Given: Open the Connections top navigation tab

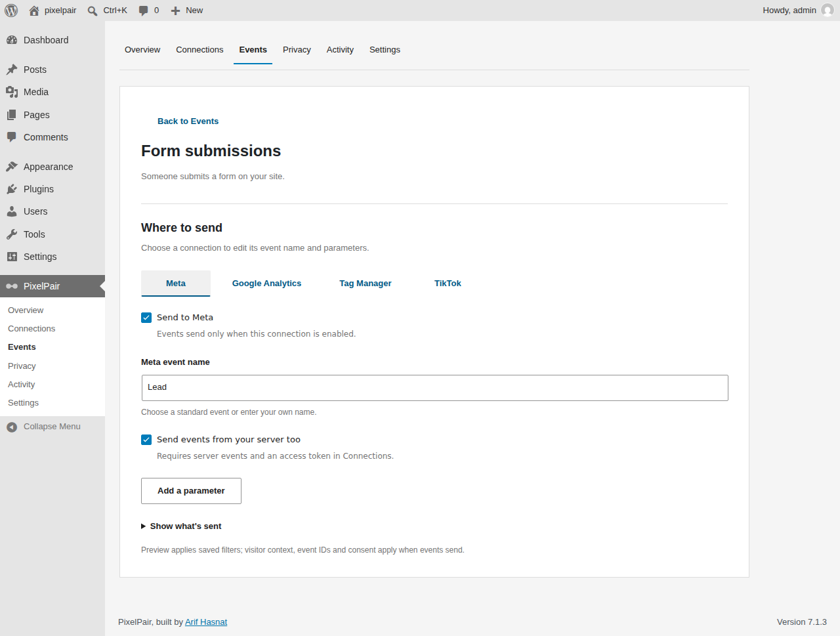Looking at the screenshot, I should [x=199, y=50].
